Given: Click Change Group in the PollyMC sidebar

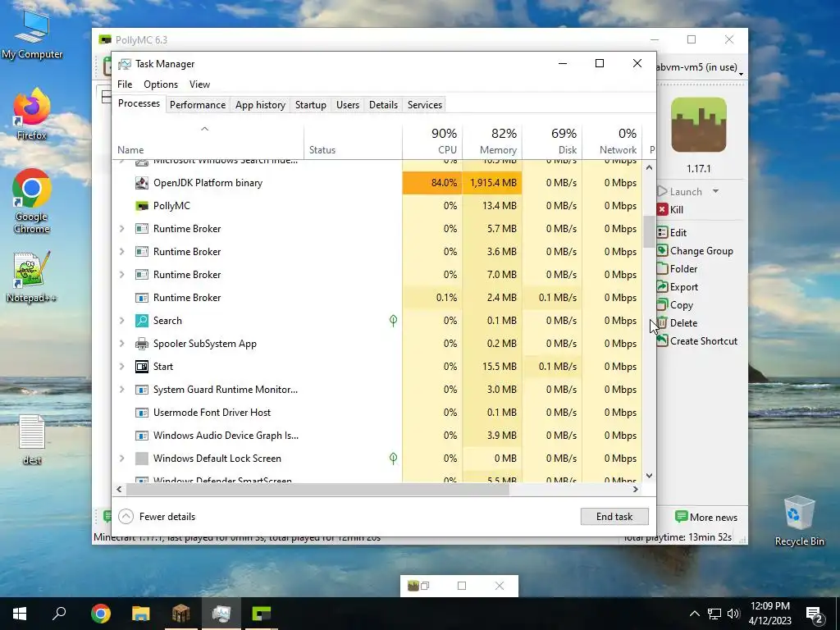Looking at the screenshot, I should click(x=695, y=251).
